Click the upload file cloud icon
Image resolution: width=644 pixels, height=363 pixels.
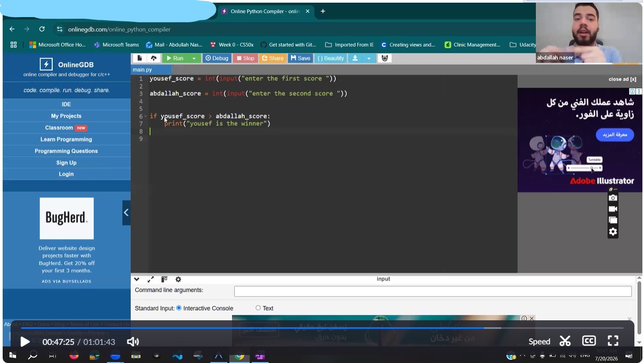tap(154, 58)
